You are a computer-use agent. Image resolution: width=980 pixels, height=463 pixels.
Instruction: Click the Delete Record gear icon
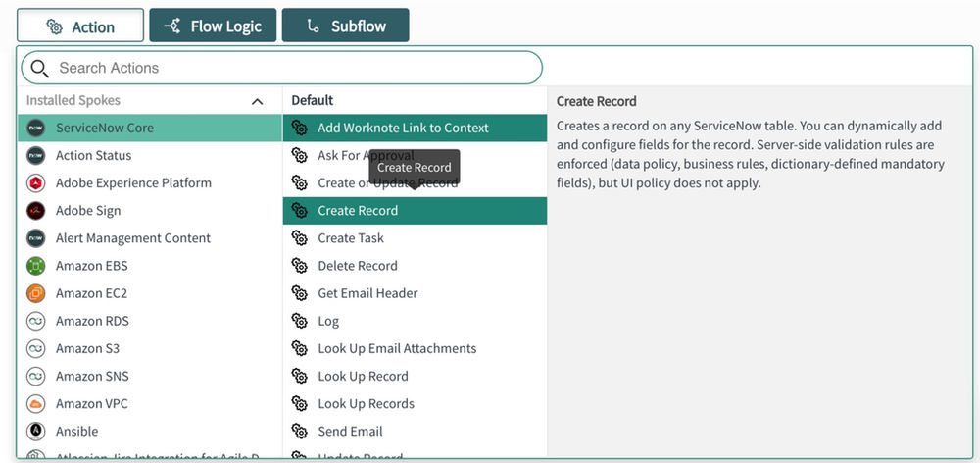click(299, 265)
